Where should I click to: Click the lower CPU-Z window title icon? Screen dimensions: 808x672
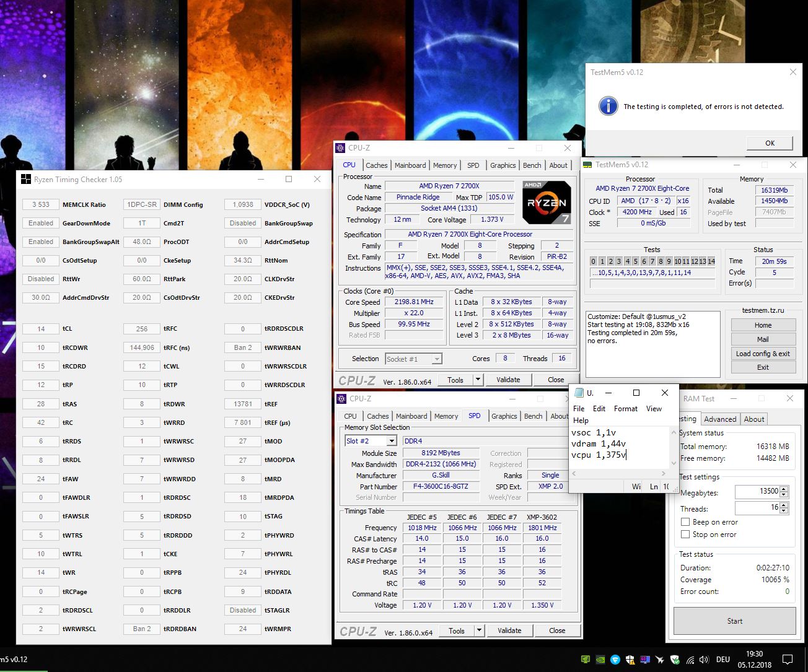(x=341, y=399)
